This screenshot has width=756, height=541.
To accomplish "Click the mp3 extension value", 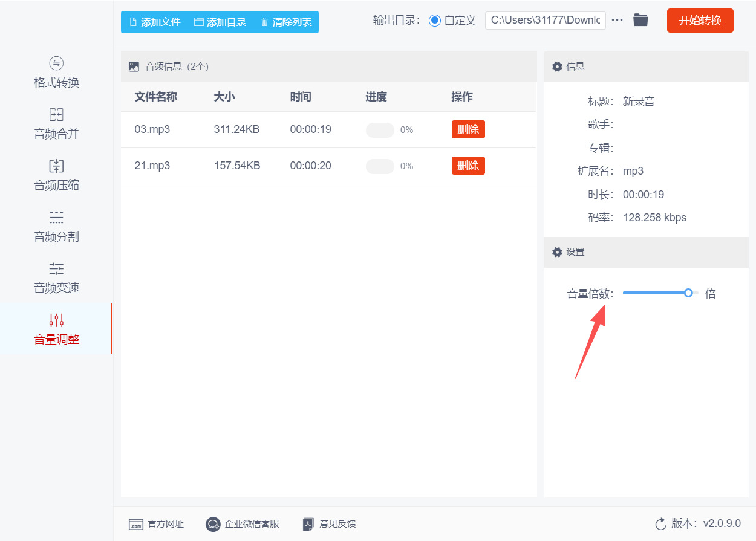I will (x=633, y=171).
